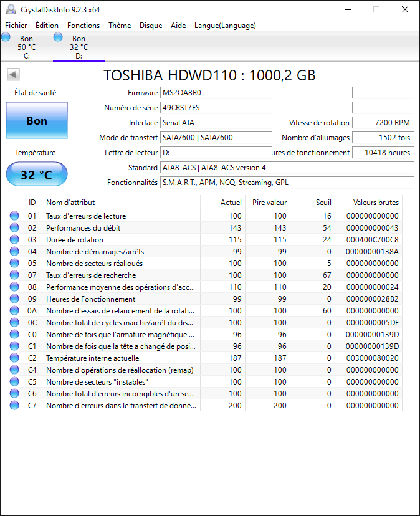Click the blue status orb for drive C:
The height and width of the screenshot is (516, 420).
tap(6, 37)
